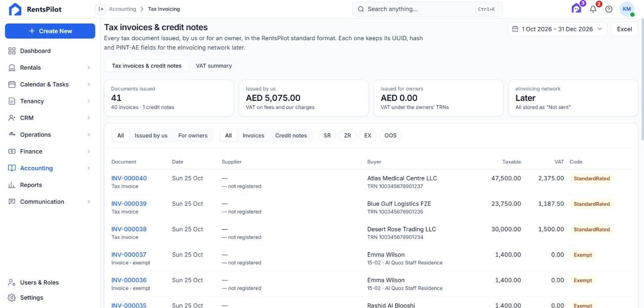Click the Users & Roles icon
Viewport: 644px width, 308px height.
12,282
